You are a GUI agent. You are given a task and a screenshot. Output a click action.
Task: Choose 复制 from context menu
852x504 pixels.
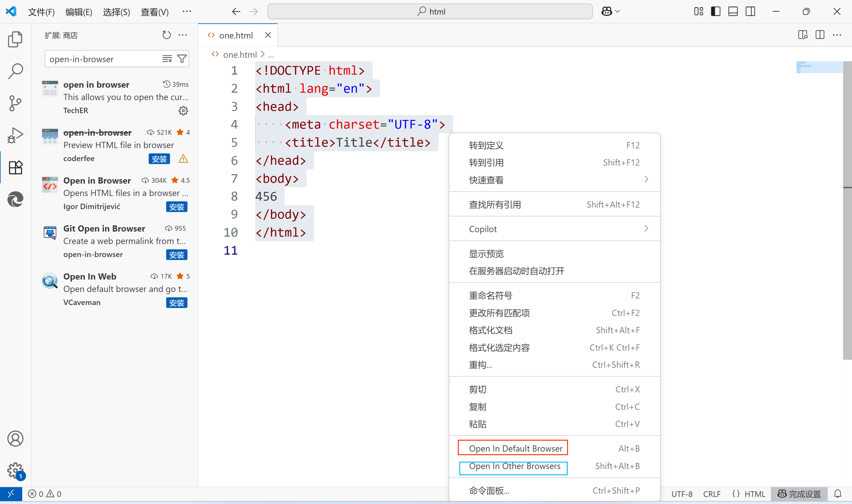(x=555, y=407)
